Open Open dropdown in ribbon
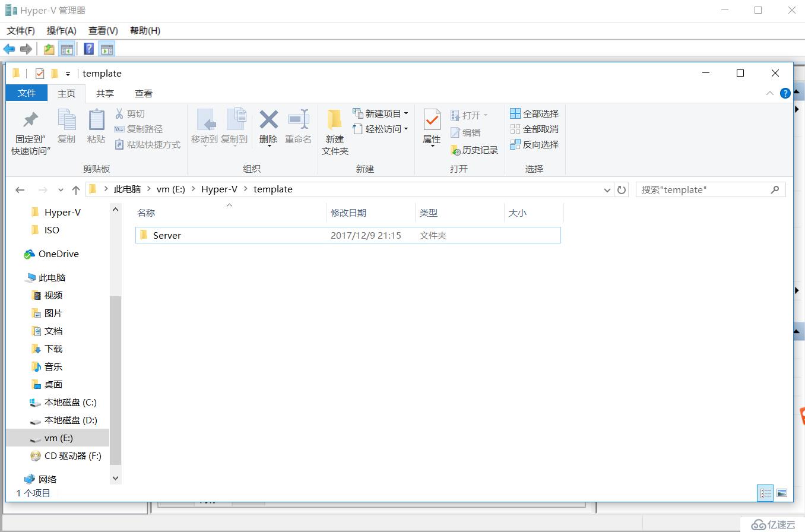The width and height of the screenshot is (805, 532). tap(486, 115)
